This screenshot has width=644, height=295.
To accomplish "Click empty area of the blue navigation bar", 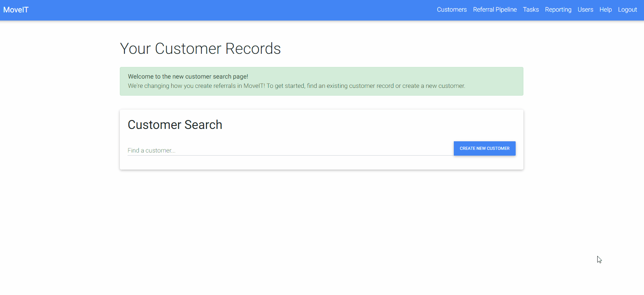I will pyautogui.click(x=232, y=10).
